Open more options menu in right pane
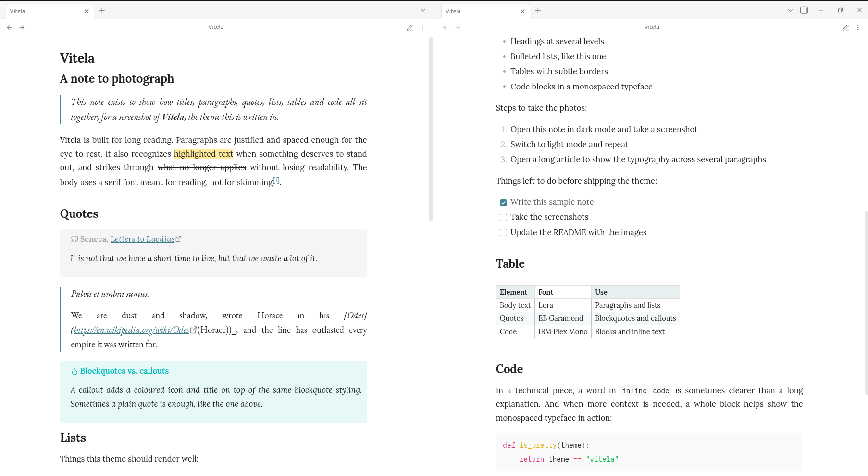This screenshot has height=476, width=868. [x=858, y=27]
